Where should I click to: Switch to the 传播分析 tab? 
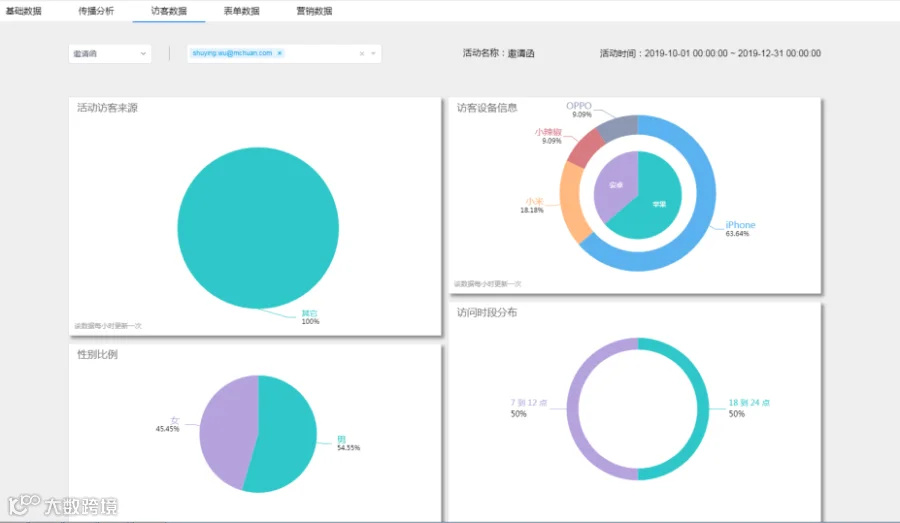pyautogui.click(x=96, y=11)
